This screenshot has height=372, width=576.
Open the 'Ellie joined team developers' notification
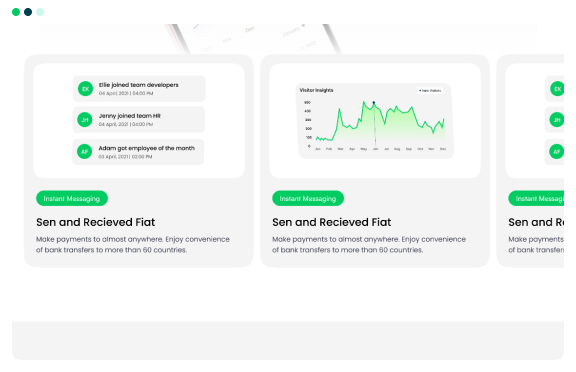pyautogui.click(x=139, y=89)
